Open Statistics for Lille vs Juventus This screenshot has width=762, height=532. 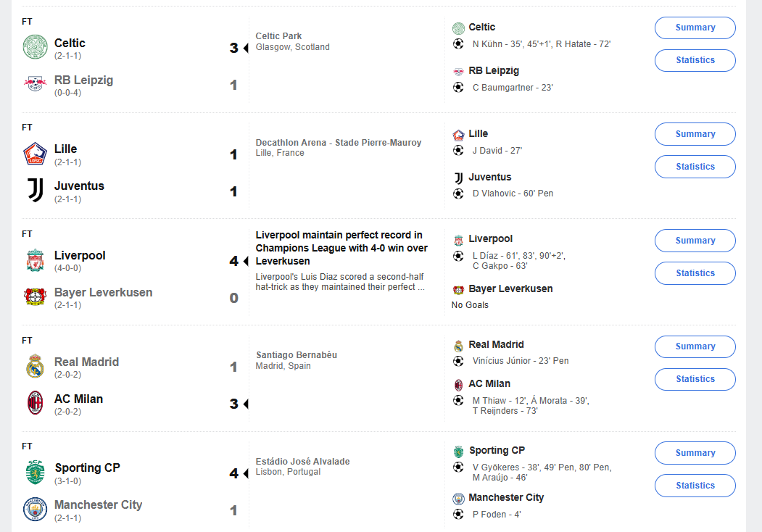(x=695, y=167)
